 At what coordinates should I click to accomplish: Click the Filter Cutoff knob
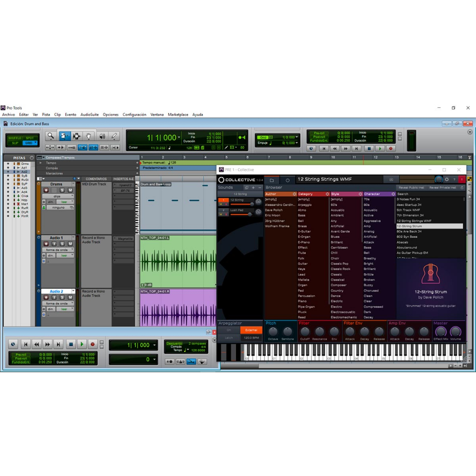tap(305, 331)
